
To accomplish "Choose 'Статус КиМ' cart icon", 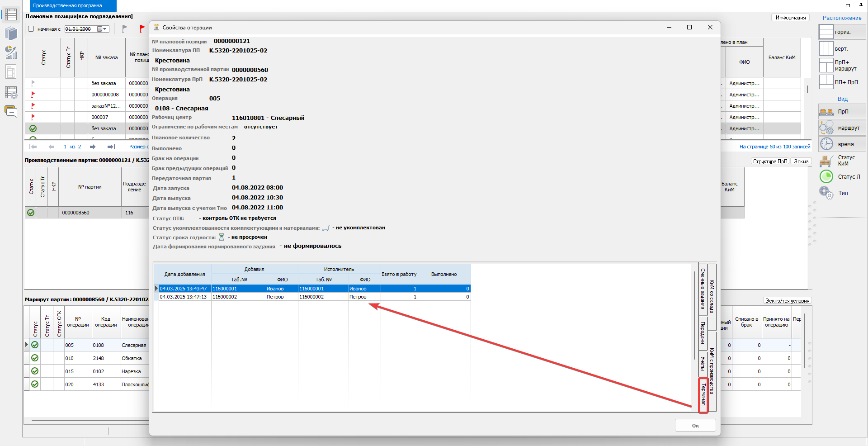I will pos(841,161).
